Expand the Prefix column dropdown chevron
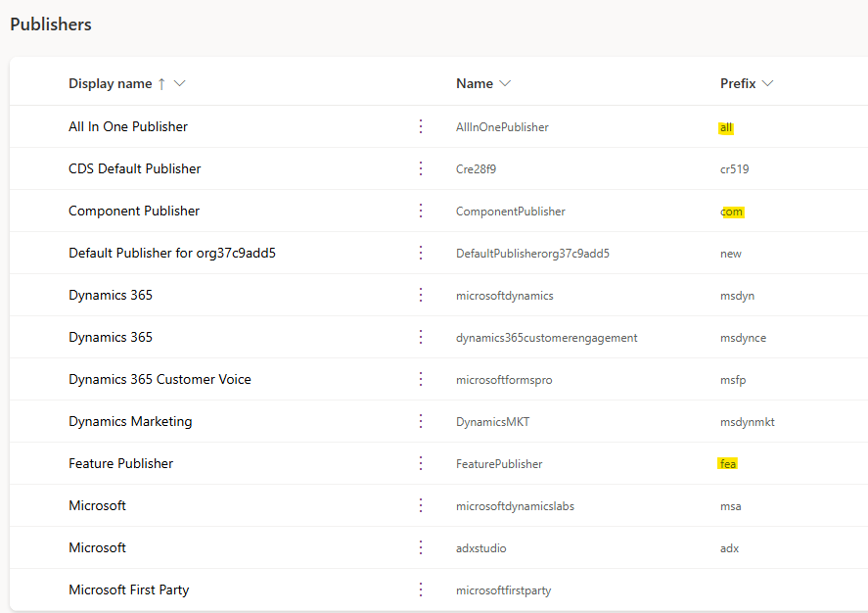The height and width of the screenshot is (613, 868). 768,83
